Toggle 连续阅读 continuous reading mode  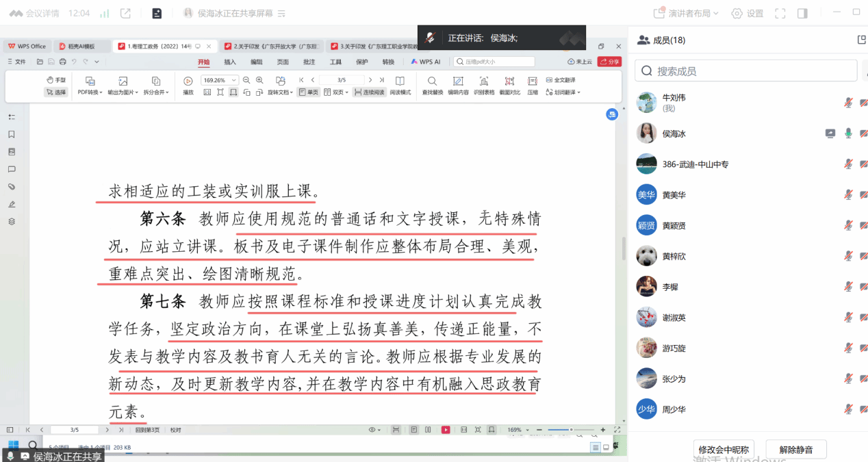(369, 92)
